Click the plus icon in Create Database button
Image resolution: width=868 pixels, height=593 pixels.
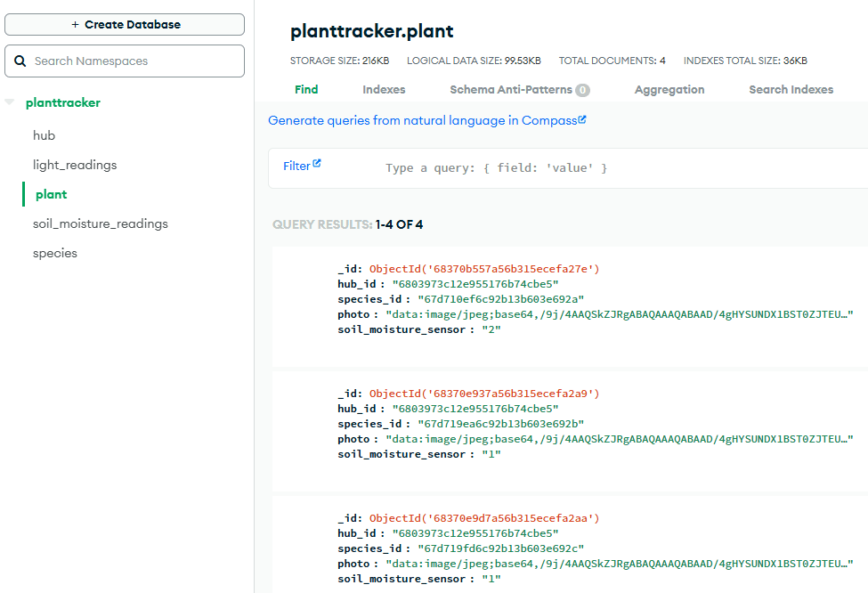(77, 24)
